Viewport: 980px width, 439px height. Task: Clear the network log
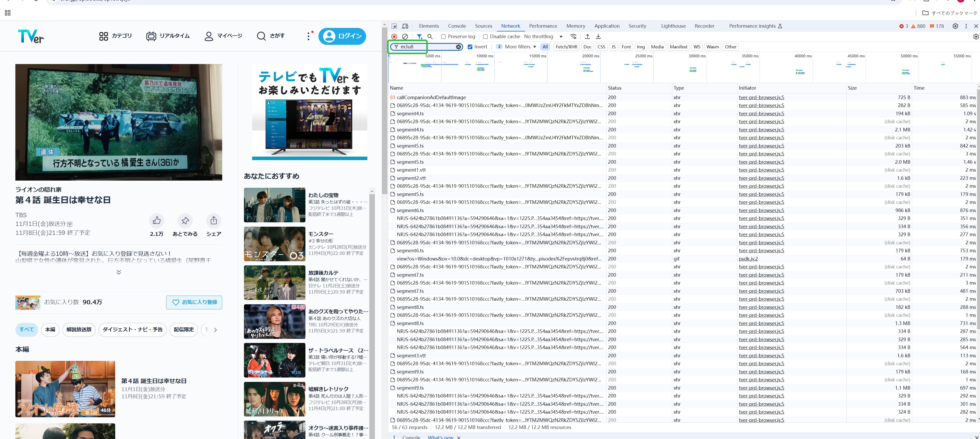pos(405,37)
